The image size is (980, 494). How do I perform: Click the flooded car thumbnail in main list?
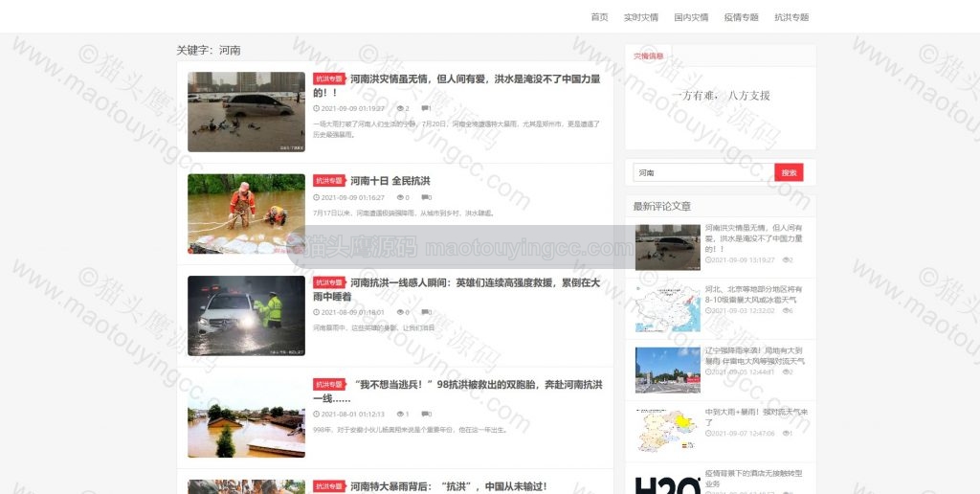click(x=246, y=112)
